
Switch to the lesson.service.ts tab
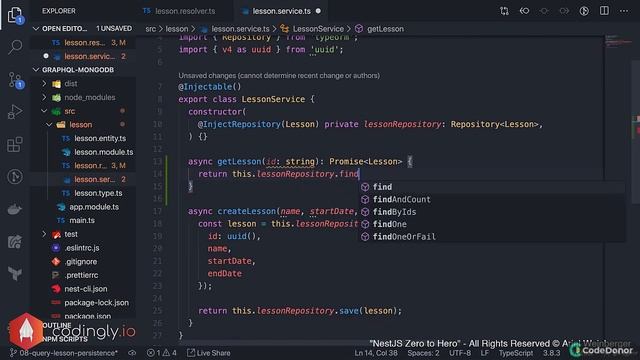(x=277, y=11)
